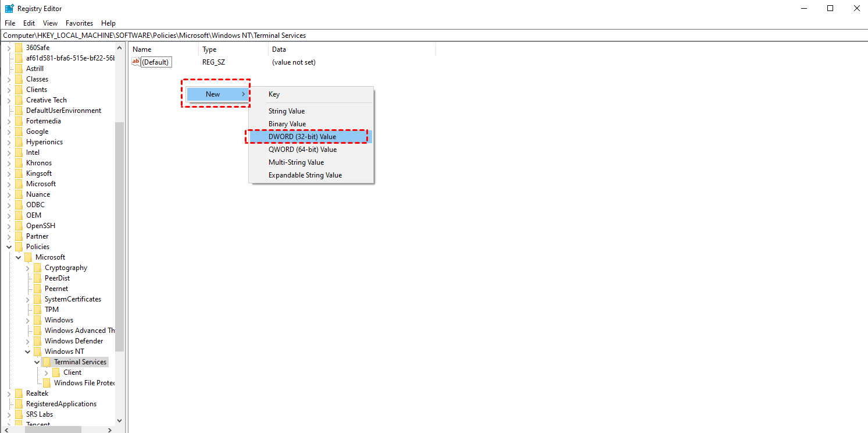Select the Creative Tech folder icon
This screenshot has width=868, height=433.
click(19, 100)
